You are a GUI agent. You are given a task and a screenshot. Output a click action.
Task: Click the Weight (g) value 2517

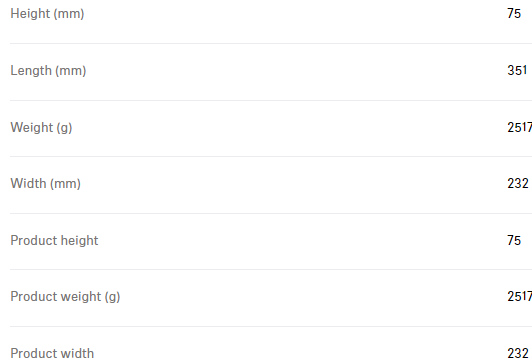pyautogui.click(x=519, y=127)
